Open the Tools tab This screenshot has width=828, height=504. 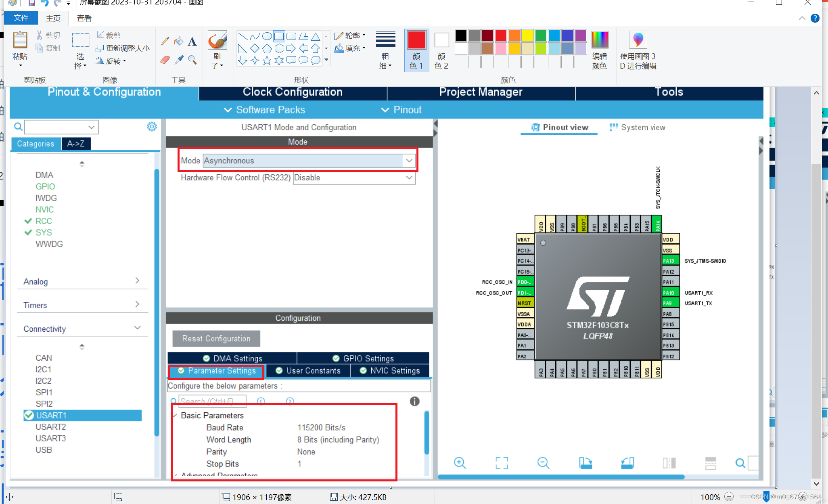669,92
